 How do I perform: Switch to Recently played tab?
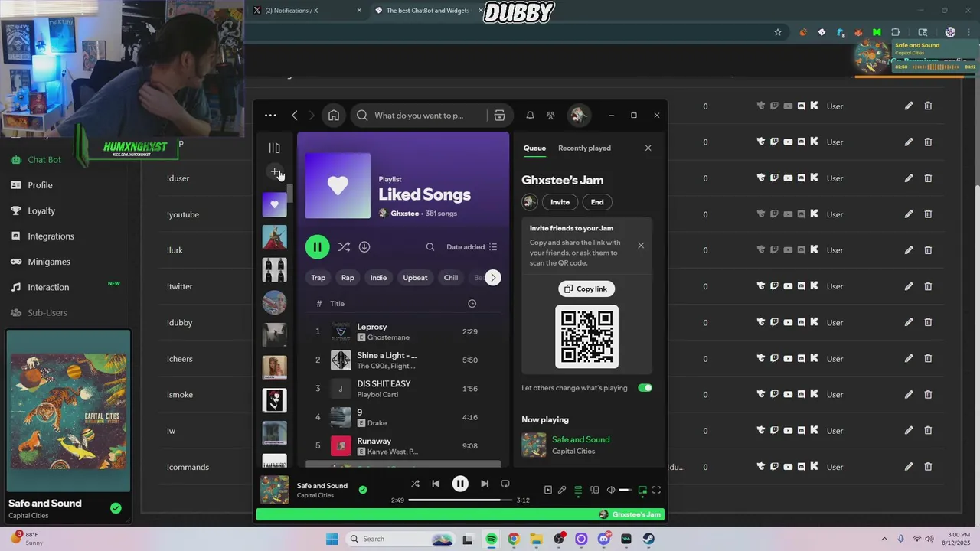584,148
